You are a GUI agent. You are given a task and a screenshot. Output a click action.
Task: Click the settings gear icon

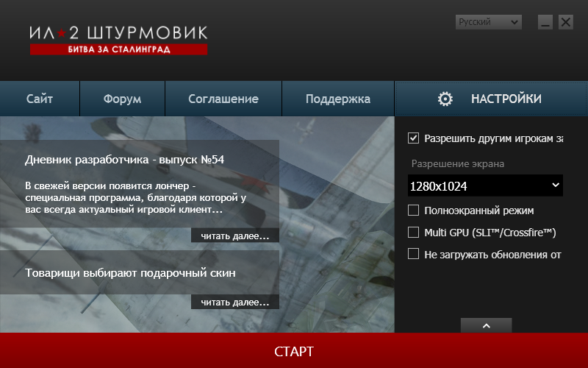click(445, 99)
